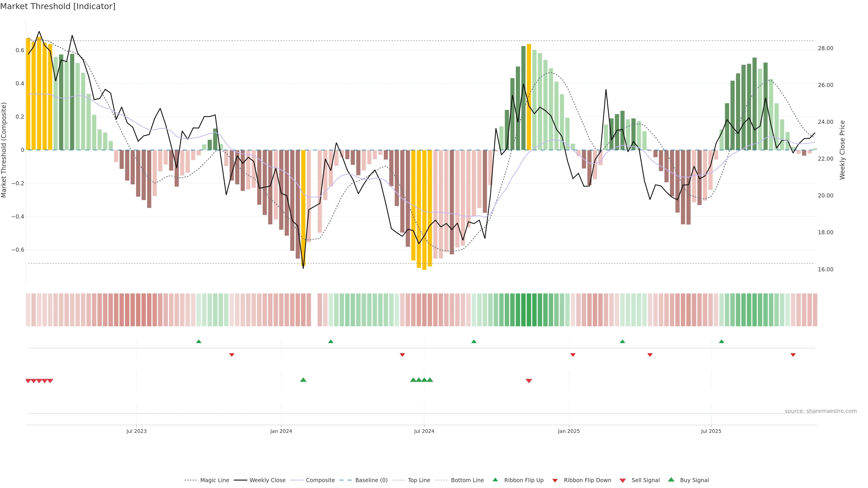The width and height of the screenshot is (868, 488).
Task: Click the sell signal marker before Jan 2025
Action: [x=529, y=381]
